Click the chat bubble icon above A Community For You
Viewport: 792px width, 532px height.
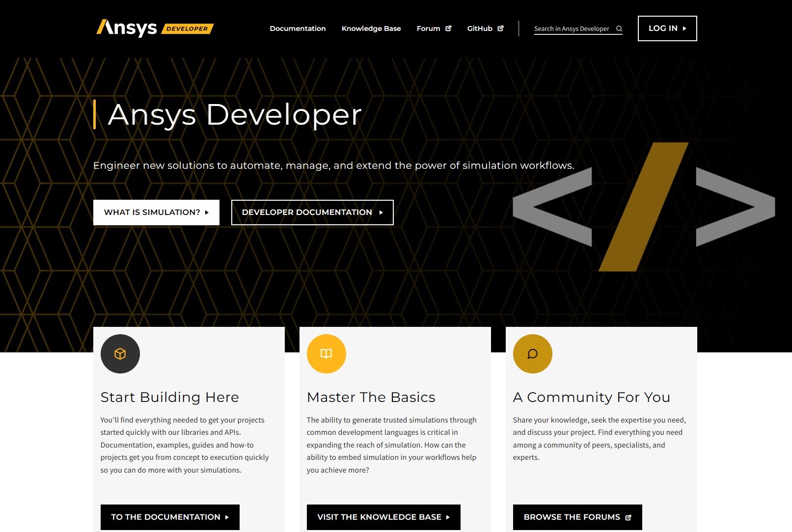533,354
